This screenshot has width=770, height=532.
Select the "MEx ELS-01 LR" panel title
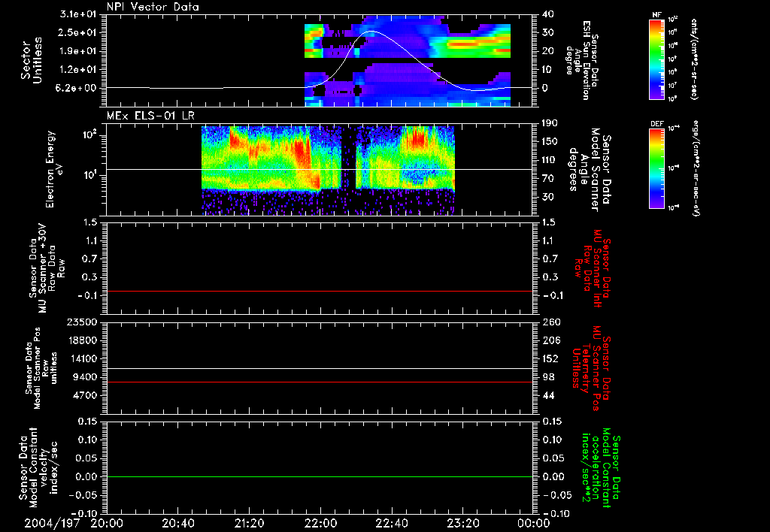150,116
